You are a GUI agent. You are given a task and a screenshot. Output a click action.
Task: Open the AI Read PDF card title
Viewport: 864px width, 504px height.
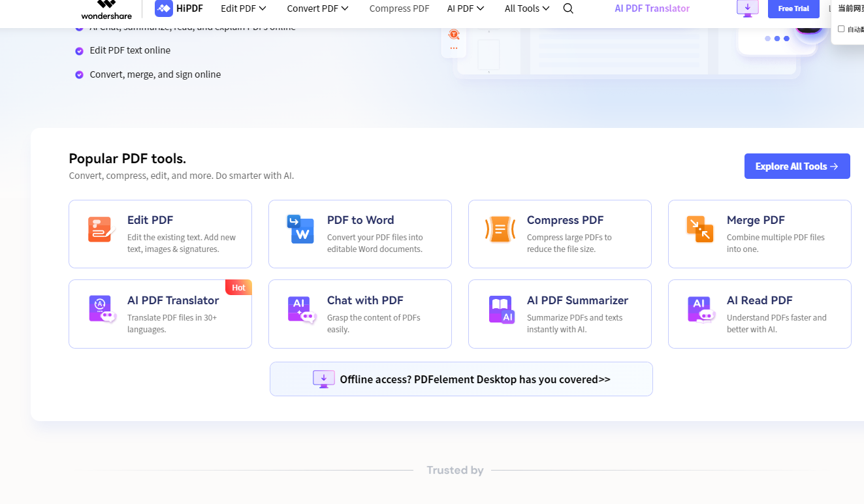tap(760, 300)
